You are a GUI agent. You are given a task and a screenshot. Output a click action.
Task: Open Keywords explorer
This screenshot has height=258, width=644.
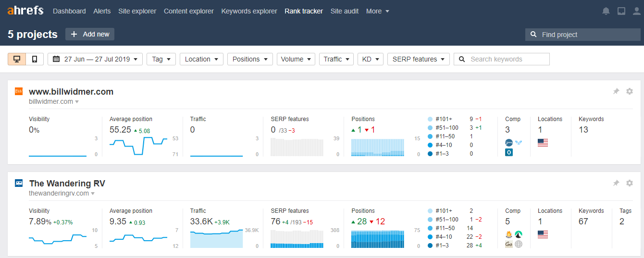pyautogui.click(x=249, y=11)
